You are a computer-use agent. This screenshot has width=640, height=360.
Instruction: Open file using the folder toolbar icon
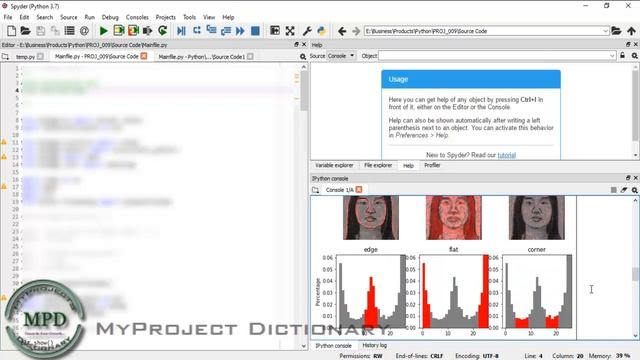click(x=25, y=31)
